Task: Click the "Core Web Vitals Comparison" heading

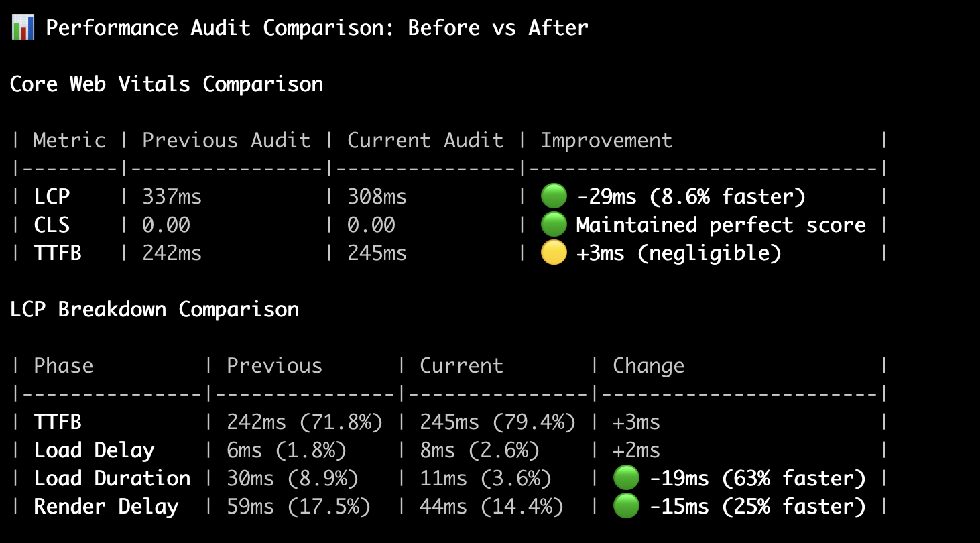Action: click(166, 84)
